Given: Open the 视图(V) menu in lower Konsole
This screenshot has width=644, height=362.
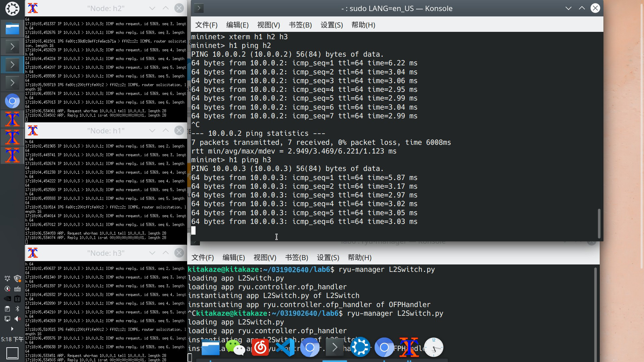Looking at the screenshot, I should point(265,258).
